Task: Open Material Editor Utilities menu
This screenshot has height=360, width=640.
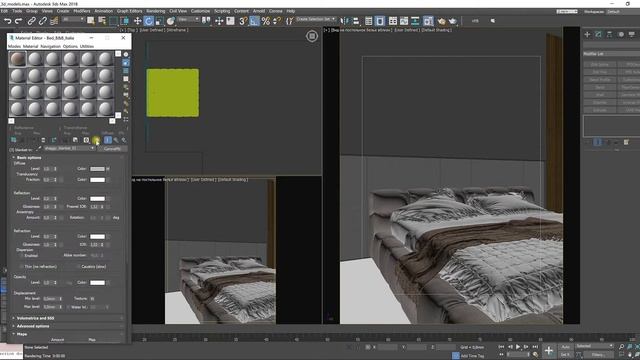Action: click(87, 47)
